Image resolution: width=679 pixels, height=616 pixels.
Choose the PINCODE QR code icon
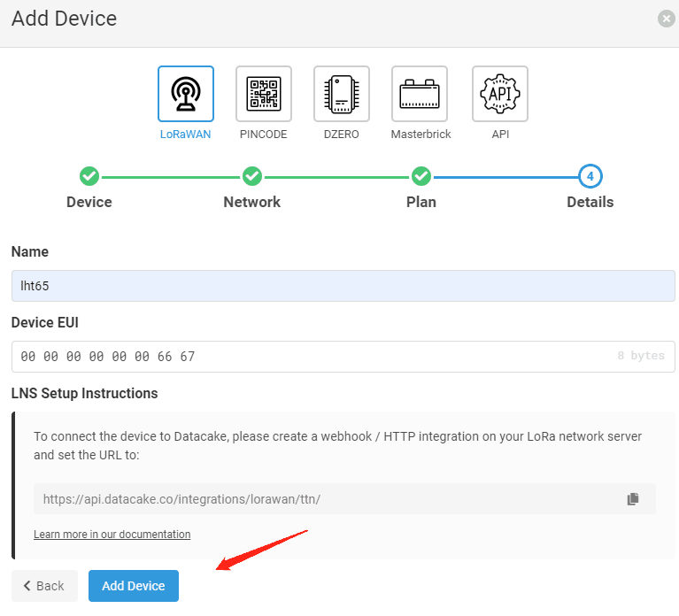[x=264, y=94]
